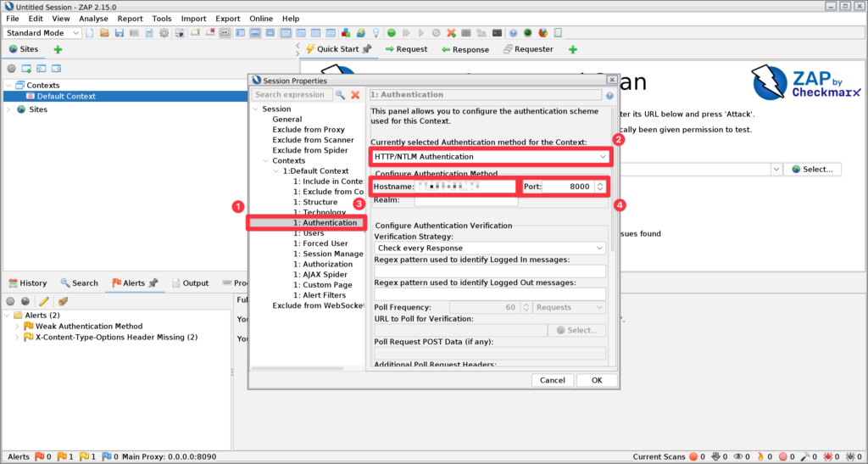The image size is (868, 464).
Task: Collapse the Session node in the dialog tree
Action: pos(255,109)
